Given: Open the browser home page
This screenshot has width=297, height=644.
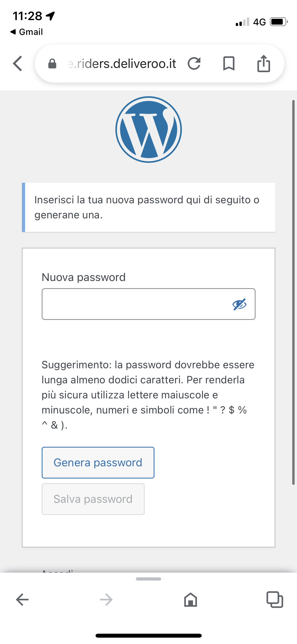Looking at the screenshot, I should pyautogui.click(x=190, y=599).
